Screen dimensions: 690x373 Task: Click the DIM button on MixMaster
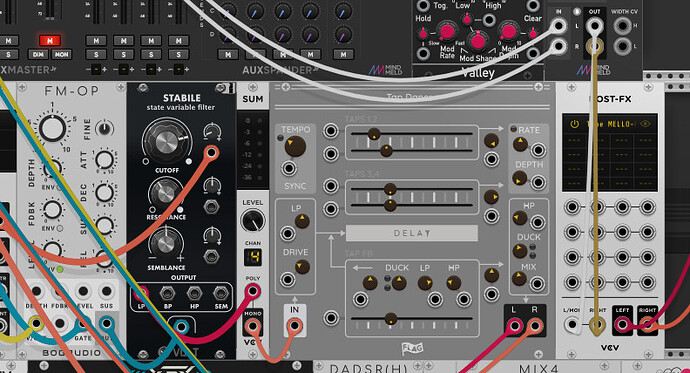(38, 55)
